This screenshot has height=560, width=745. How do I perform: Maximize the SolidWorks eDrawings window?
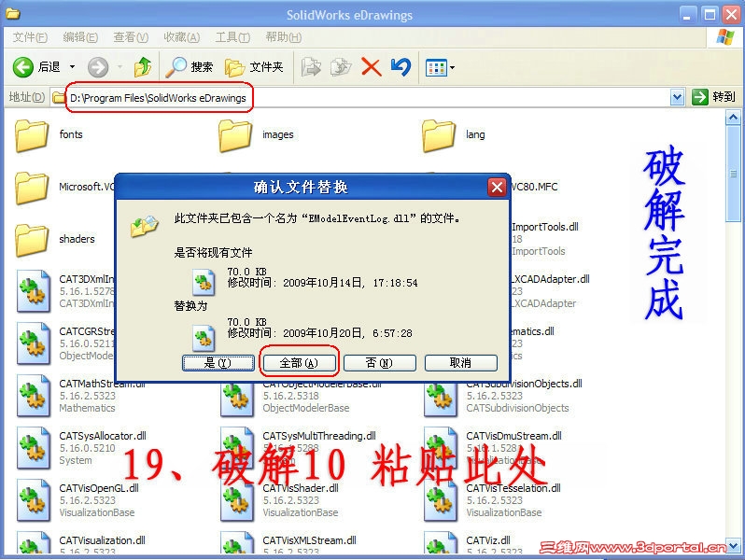click(710, 15)
